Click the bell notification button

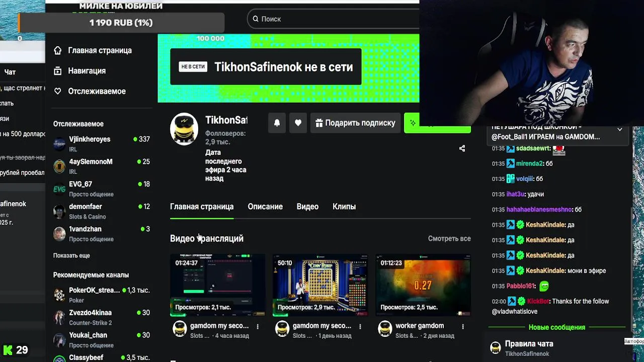click(x=277, y=123)
